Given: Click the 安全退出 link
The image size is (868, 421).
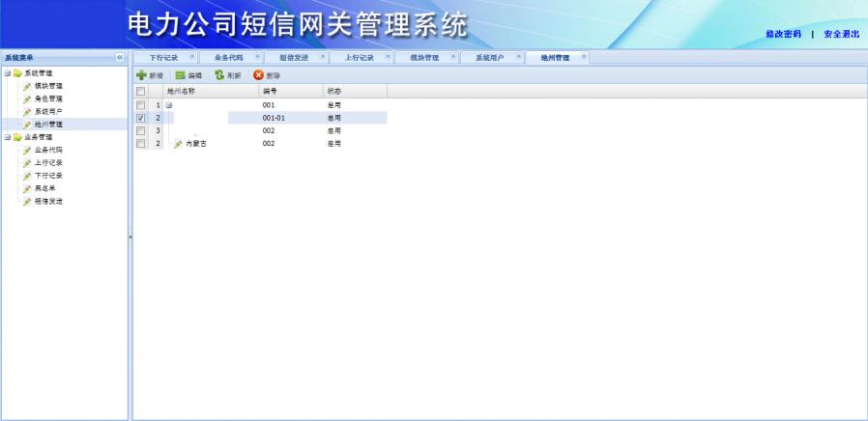Looking at the screenshot, I should point(842,34).
